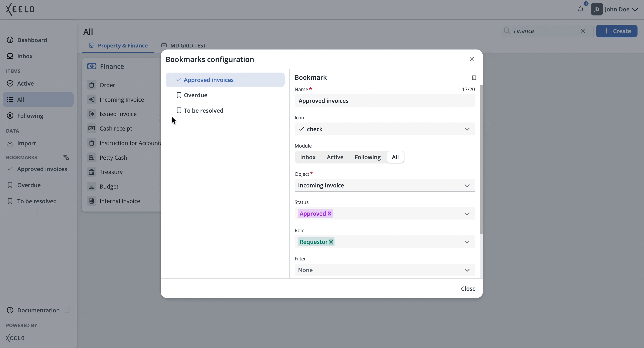Remove the Requestor role tag
Viewport: 644px width, 348px height.
(x=331, y=242)
